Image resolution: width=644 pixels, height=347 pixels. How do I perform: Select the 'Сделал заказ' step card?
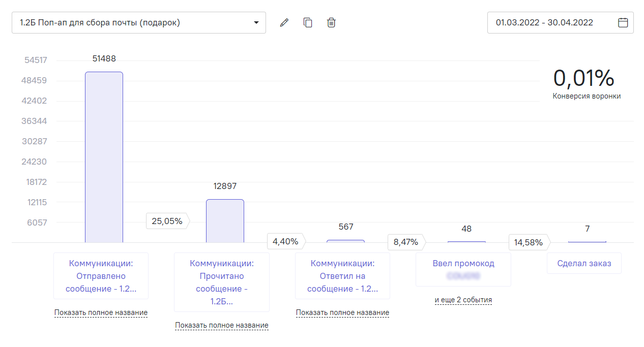click(x=584, y=263)
